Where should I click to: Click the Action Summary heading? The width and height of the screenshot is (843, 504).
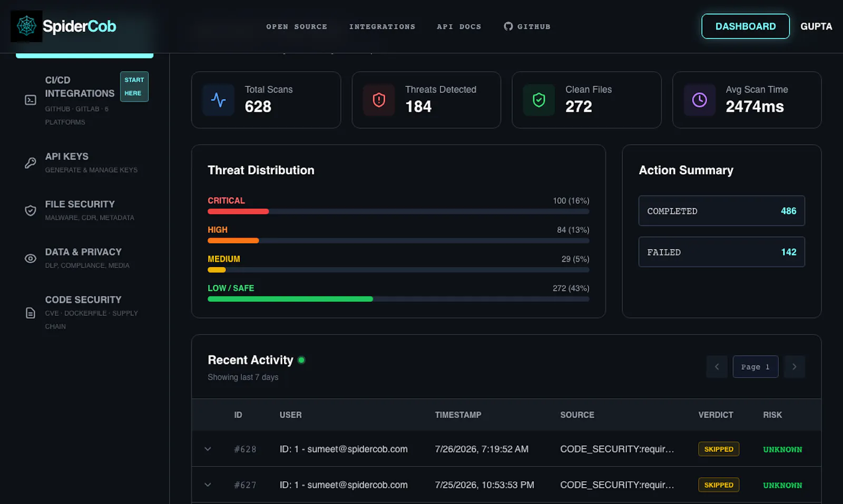pyautogui.click(x=686, y=170)
